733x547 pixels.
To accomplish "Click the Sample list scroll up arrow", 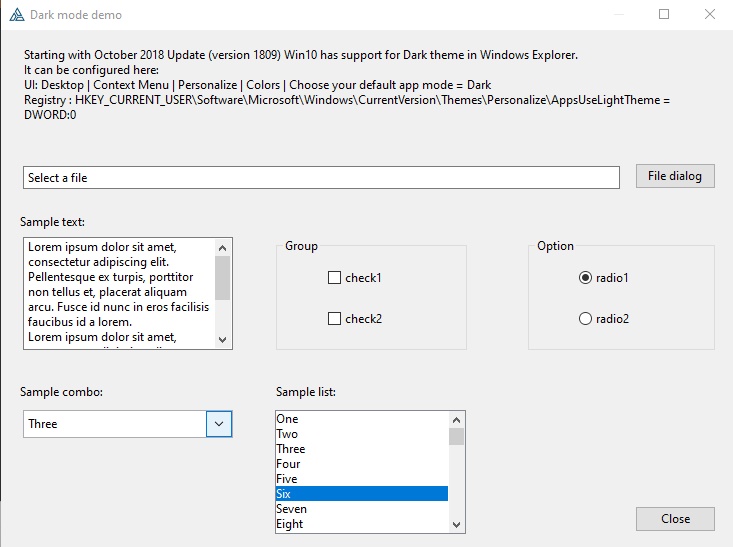I will (457, 420).
